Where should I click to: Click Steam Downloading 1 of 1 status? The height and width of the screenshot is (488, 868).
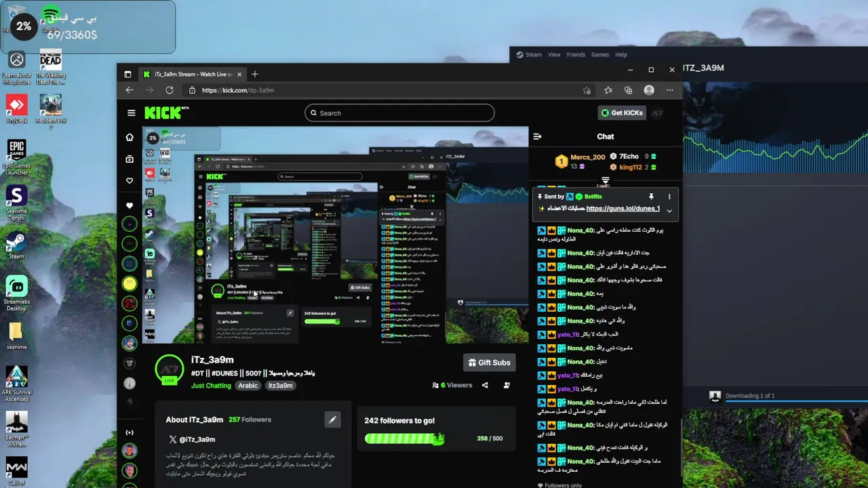(x=750, y=396)
